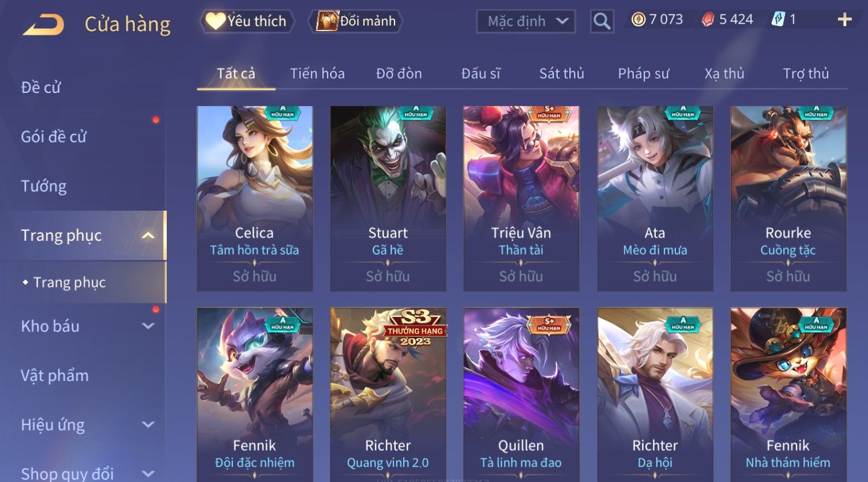This screenshot has width=868, height=482.
Task: Tap the red ruby currency icon
Action: click(x=708, y=20)
